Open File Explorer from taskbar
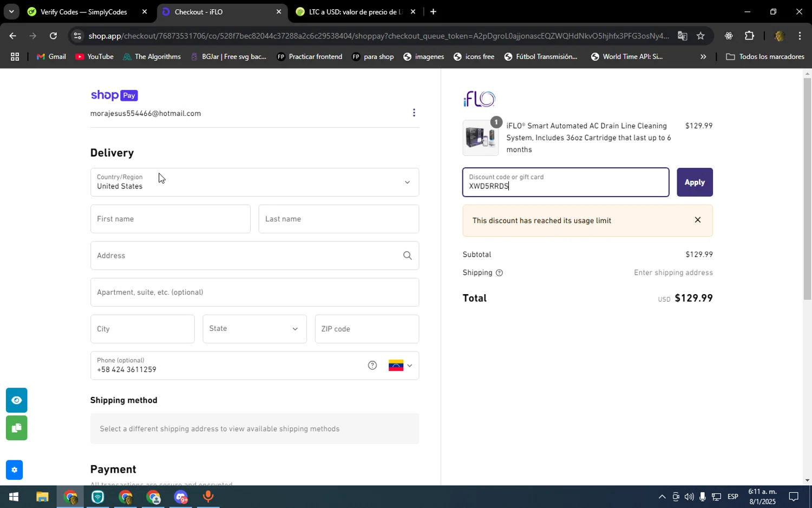 [x=42, y=497]
